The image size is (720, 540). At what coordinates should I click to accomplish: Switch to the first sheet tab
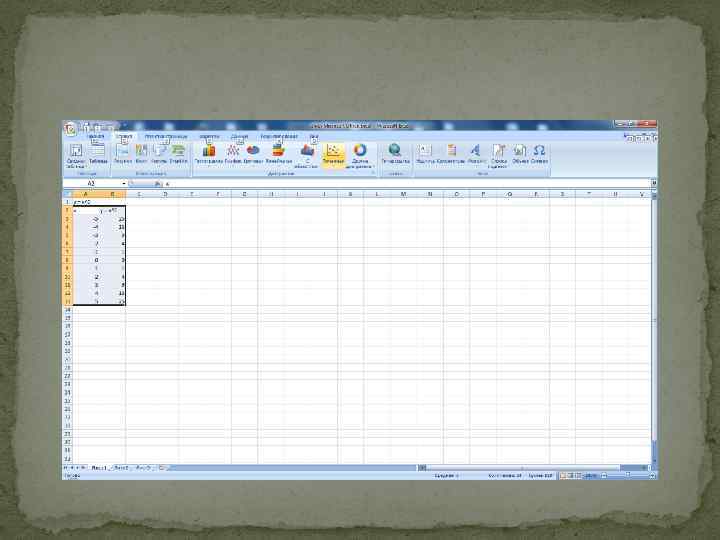pyautogui.click(x=99, y=468)
